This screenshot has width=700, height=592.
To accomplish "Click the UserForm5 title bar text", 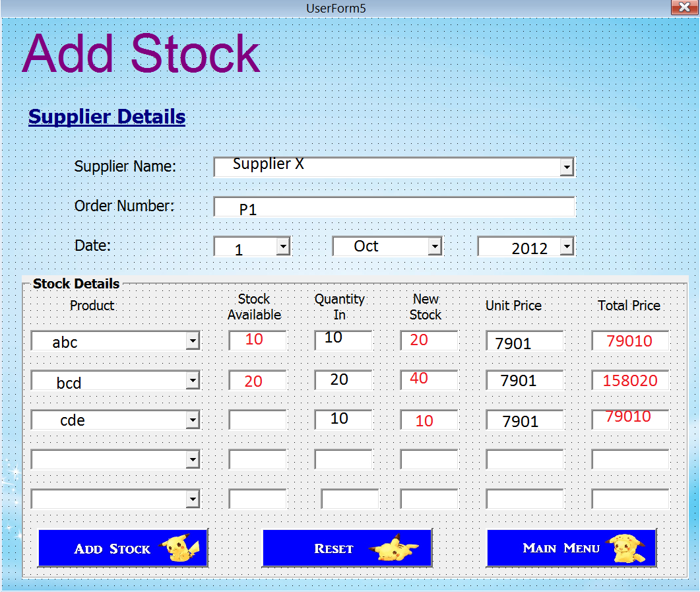I will click(336, 8).
